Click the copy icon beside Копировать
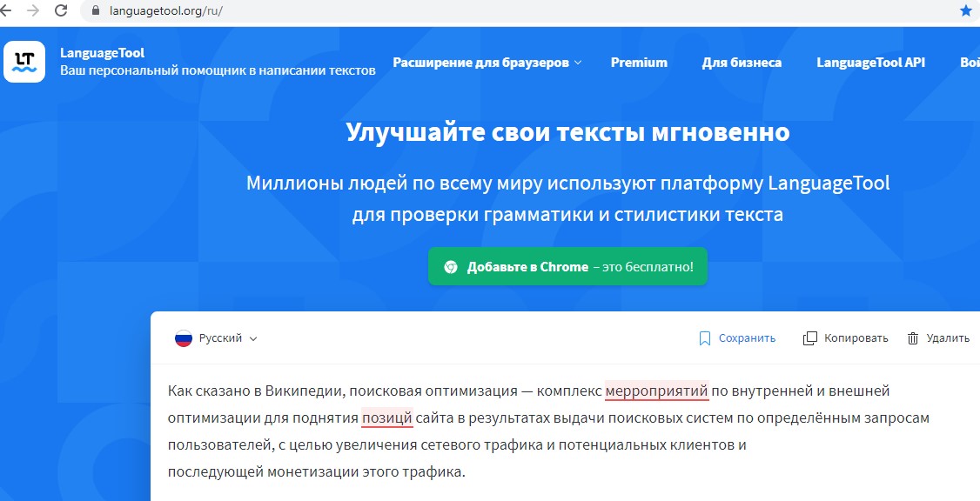The image size is (980, 501). pos(809,338)
